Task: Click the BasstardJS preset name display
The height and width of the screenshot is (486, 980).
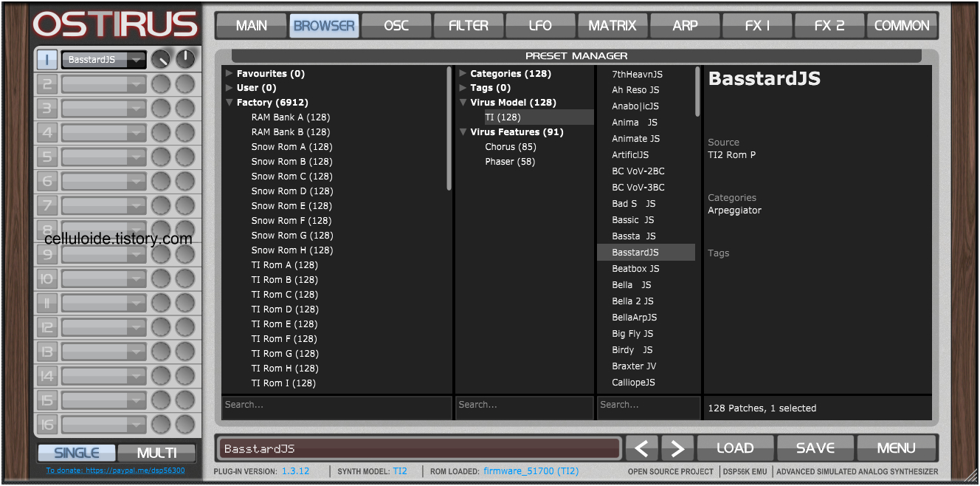Action: coord(418,449)
